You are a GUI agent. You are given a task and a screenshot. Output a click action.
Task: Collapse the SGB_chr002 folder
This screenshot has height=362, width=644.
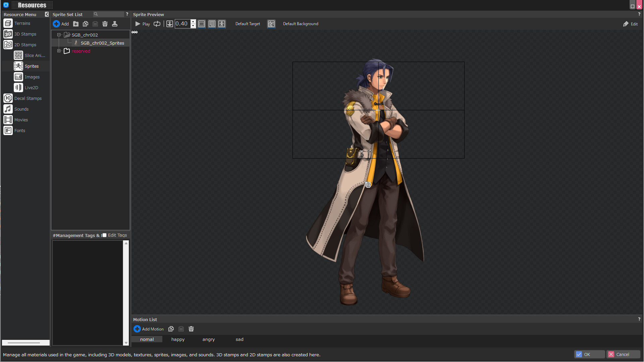59,35
